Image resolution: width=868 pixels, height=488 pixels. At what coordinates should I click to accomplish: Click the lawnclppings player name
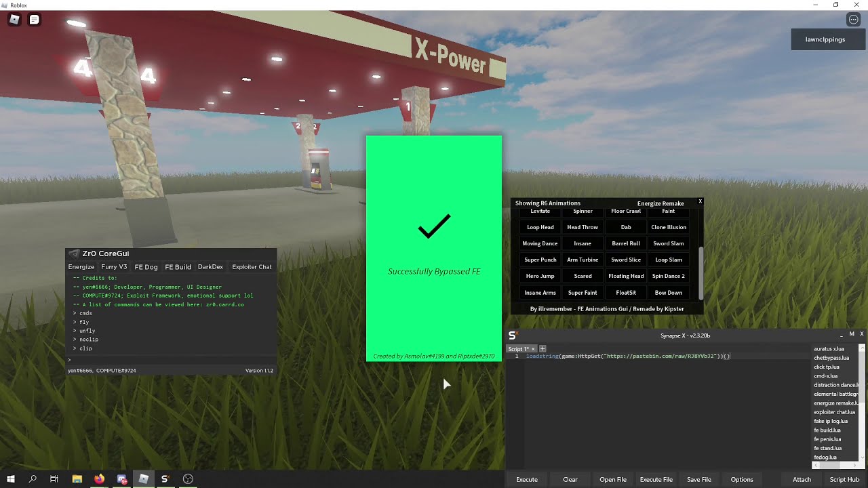(825, 39)
